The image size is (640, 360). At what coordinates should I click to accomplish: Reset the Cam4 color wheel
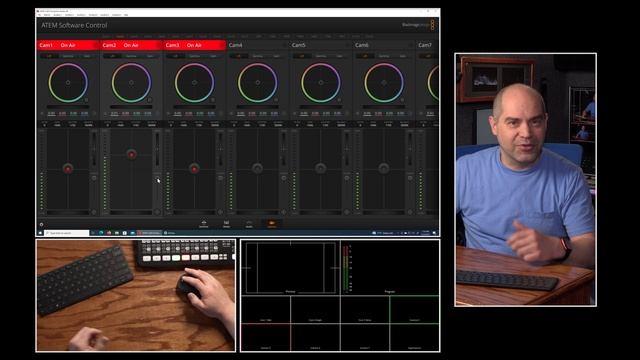(x=276, y=99)
